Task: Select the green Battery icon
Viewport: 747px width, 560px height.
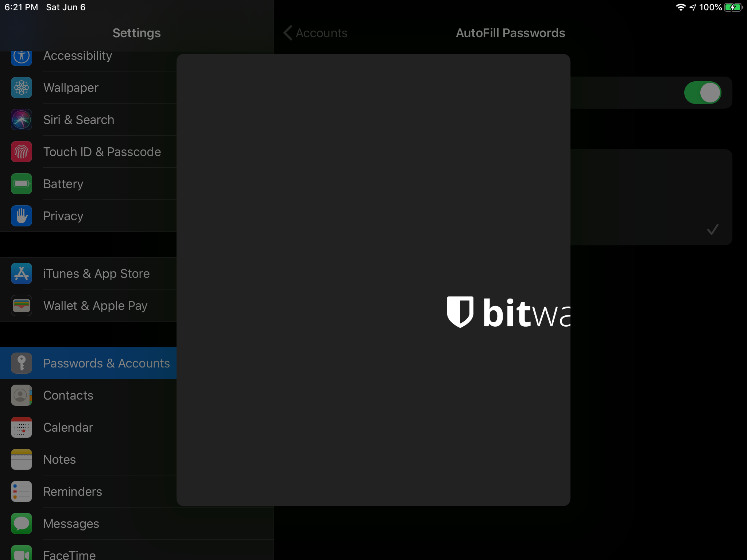Action: 22,184
